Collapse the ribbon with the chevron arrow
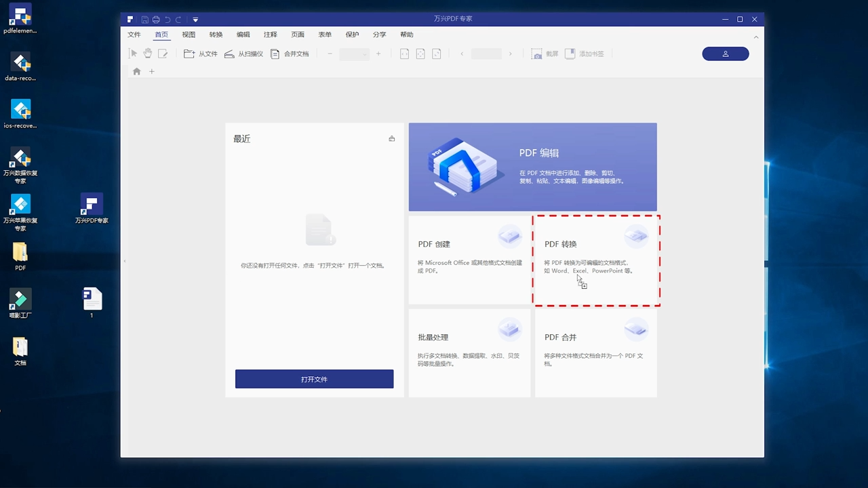The width and height of the screenshot is (868, 488). (756, 37)
